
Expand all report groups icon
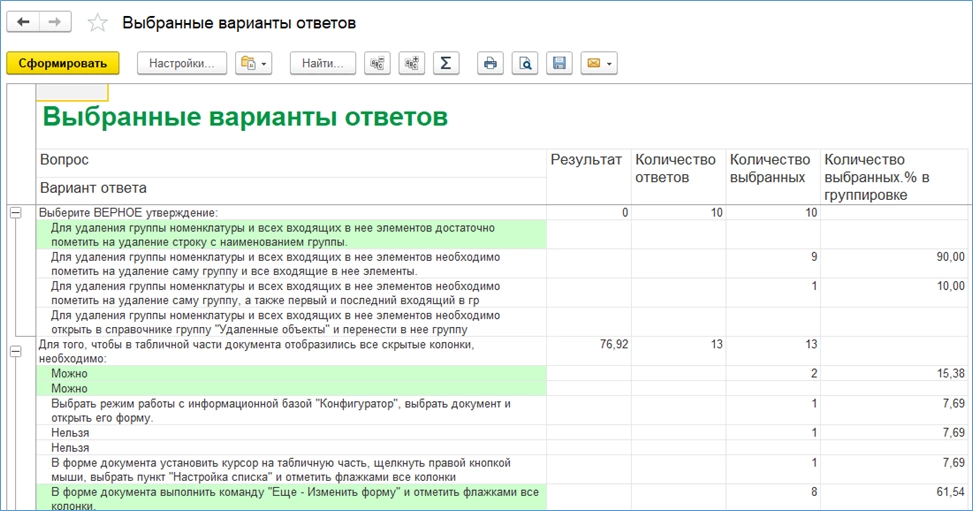pos(411,63)
